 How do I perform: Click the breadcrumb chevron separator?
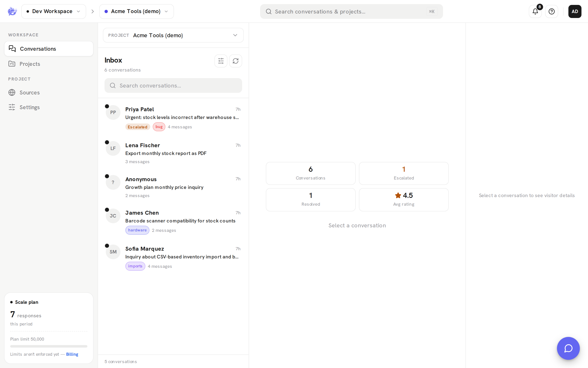tap(92, 11)
